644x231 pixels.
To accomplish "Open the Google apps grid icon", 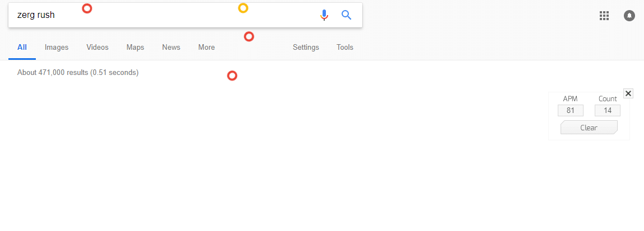I will [604, 16].
